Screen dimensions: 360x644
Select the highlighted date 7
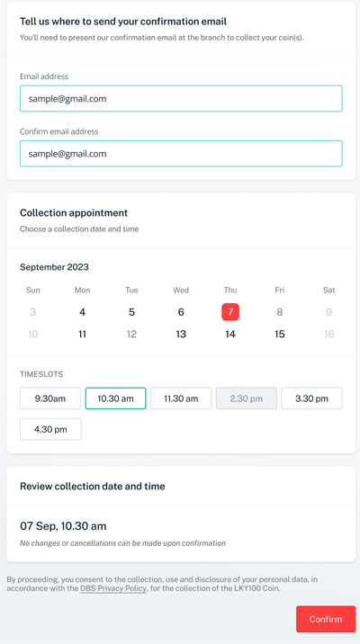[x=230, y=312]
